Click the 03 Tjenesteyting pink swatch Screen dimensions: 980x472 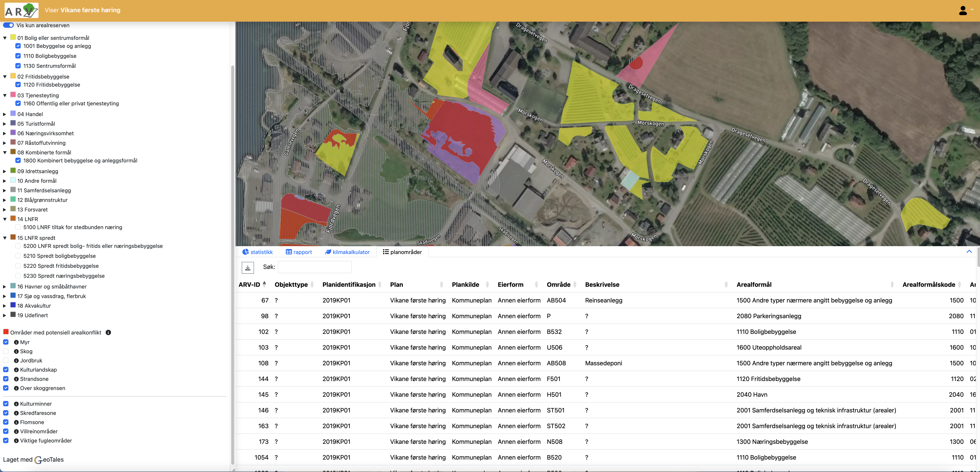[13, 95]
